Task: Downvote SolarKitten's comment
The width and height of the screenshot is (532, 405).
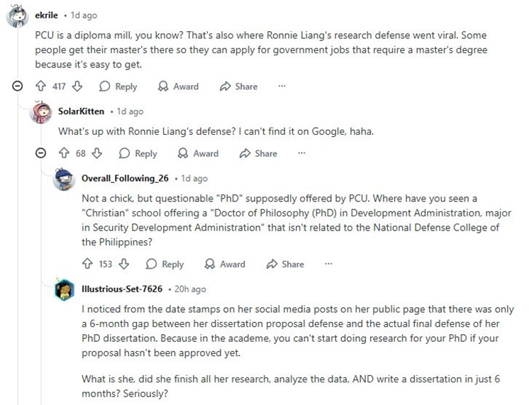Action: [x=99, y=153]
